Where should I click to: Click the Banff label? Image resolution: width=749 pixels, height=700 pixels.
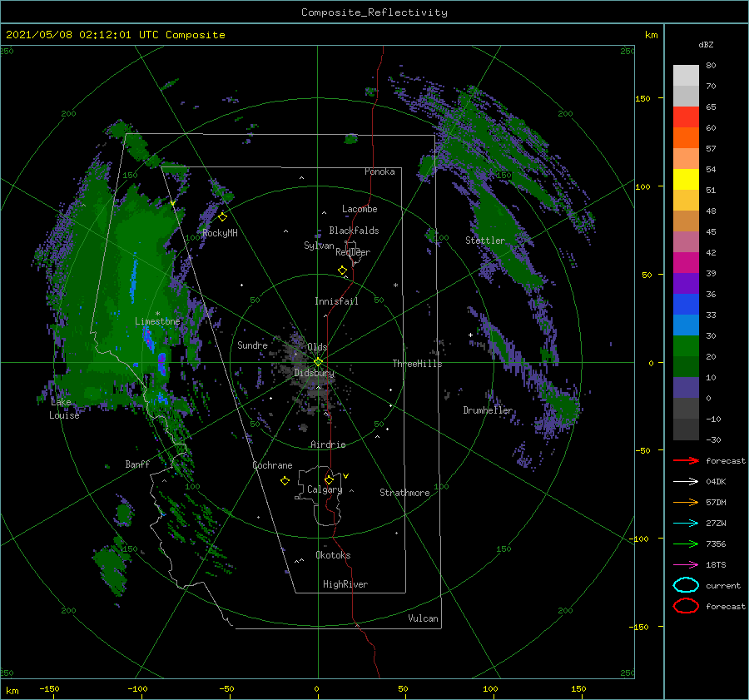137,464
